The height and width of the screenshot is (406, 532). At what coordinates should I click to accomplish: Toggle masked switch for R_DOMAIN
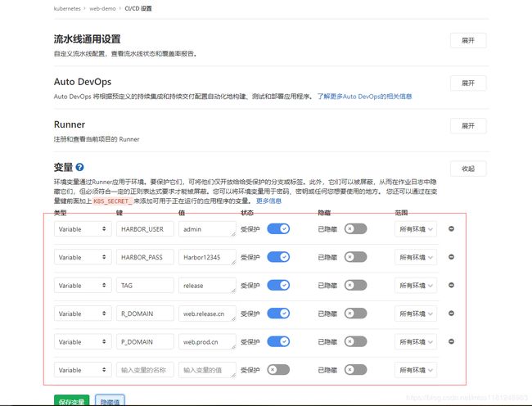(355, 314)
